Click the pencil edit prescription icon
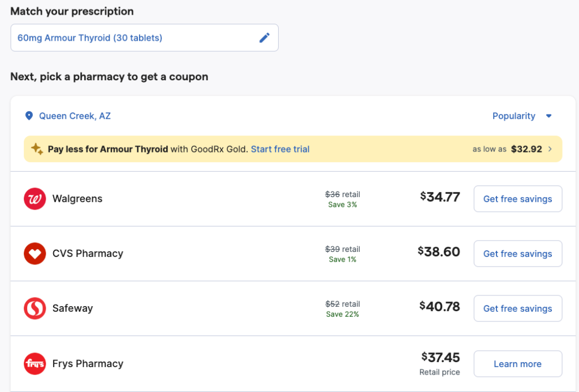 264,38
